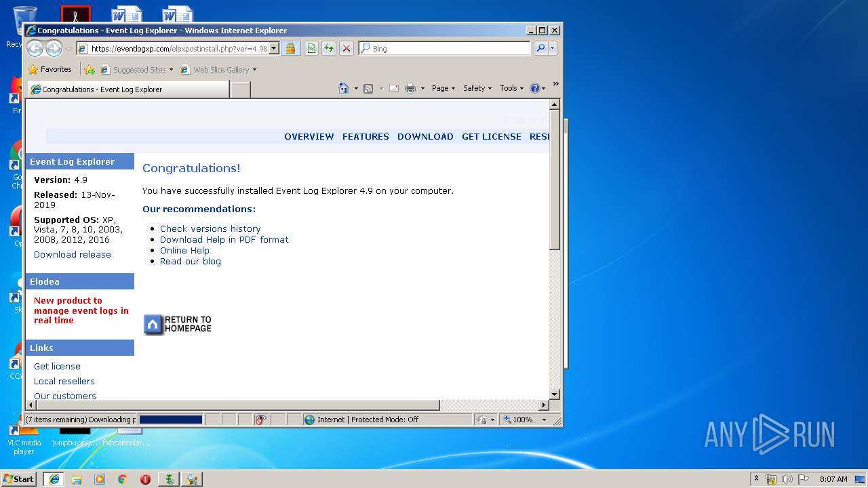Click the page loading progress bar

pyautogui.click(x=170, y=420)
